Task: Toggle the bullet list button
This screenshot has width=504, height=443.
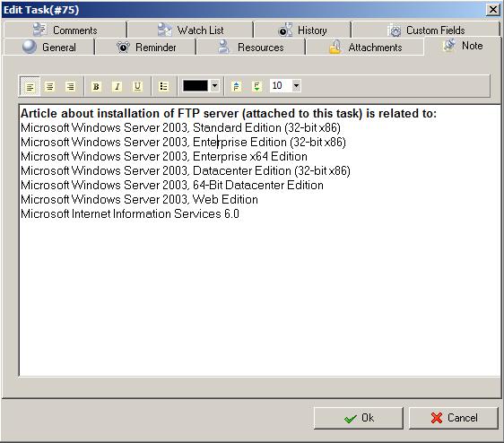Action: click(163, 86)
